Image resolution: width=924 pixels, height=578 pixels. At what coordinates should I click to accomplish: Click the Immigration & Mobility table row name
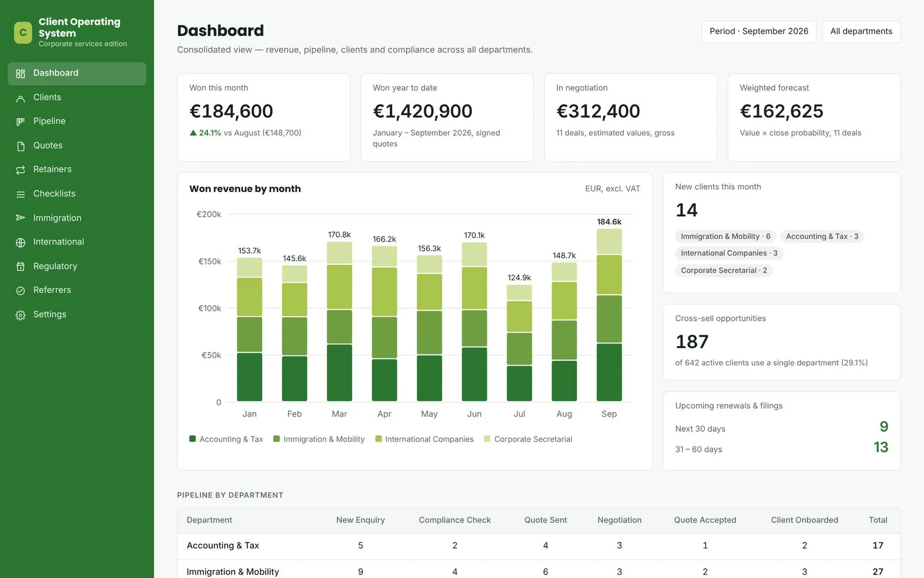point(233,572)
